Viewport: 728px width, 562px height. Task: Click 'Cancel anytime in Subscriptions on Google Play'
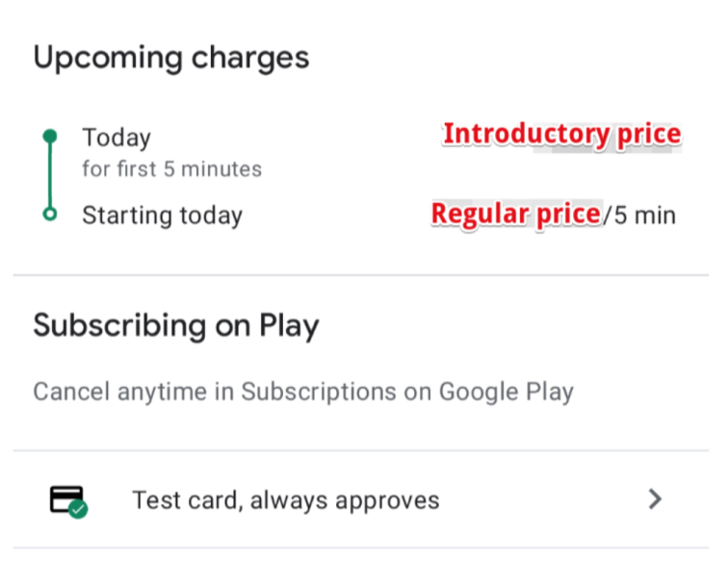point(303,392)
